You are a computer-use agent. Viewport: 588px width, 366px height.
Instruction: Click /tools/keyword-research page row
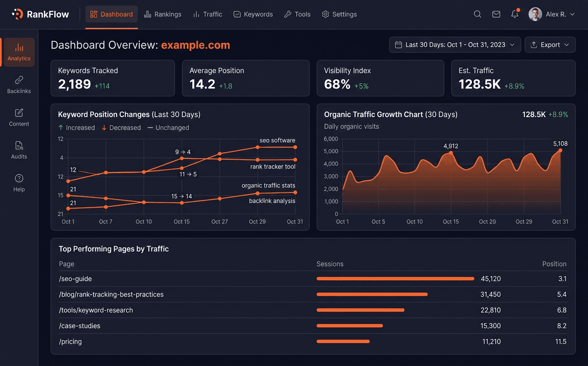tap(313, 310)
